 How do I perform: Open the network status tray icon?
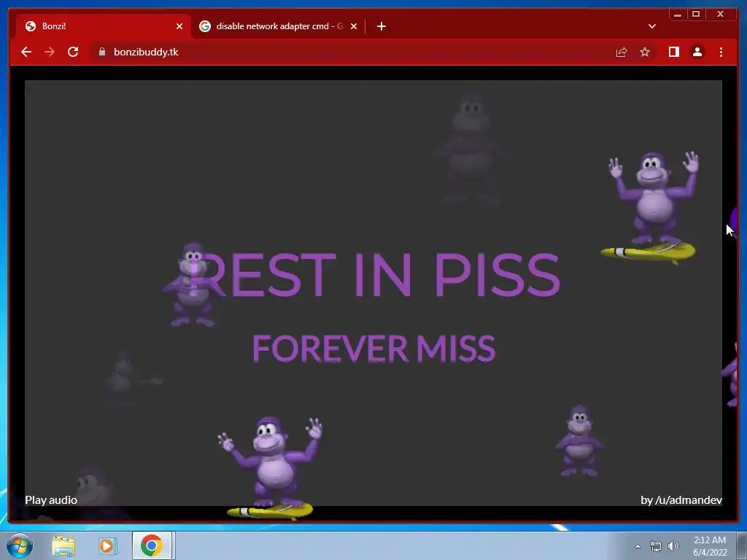(x=656, y=546)
